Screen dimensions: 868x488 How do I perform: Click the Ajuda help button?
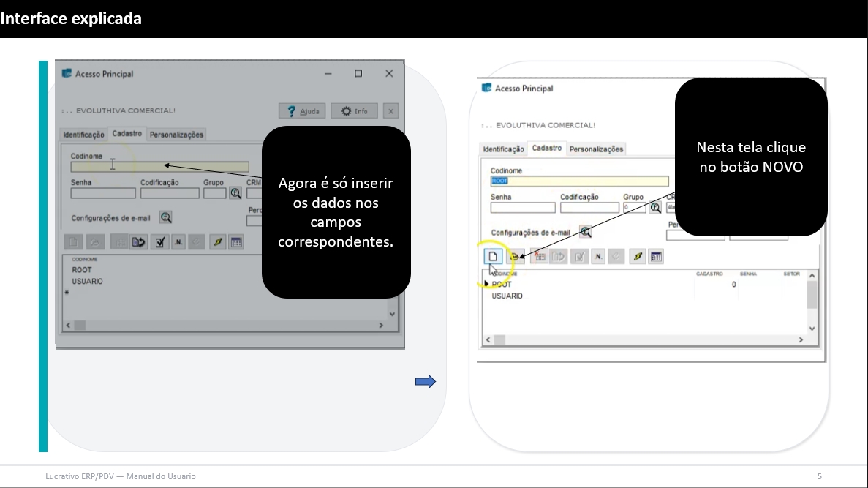(x=301, y=111)
